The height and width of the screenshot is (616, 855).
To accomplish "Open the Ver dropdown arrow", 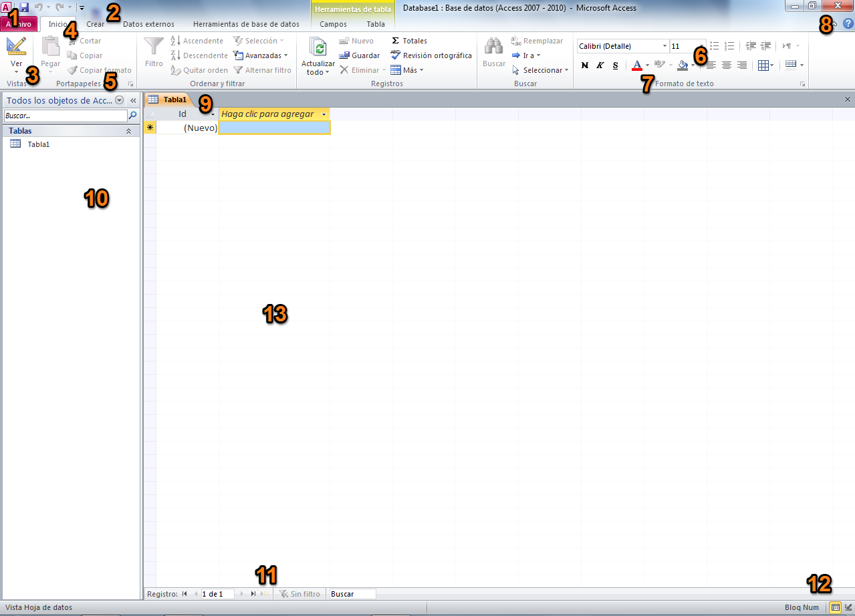I will pos(17,71).
